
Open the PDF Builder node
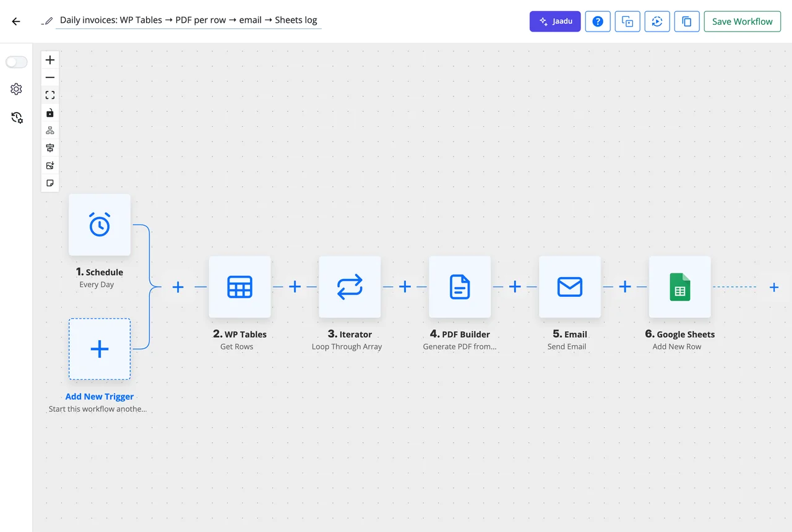click(460, 287)
